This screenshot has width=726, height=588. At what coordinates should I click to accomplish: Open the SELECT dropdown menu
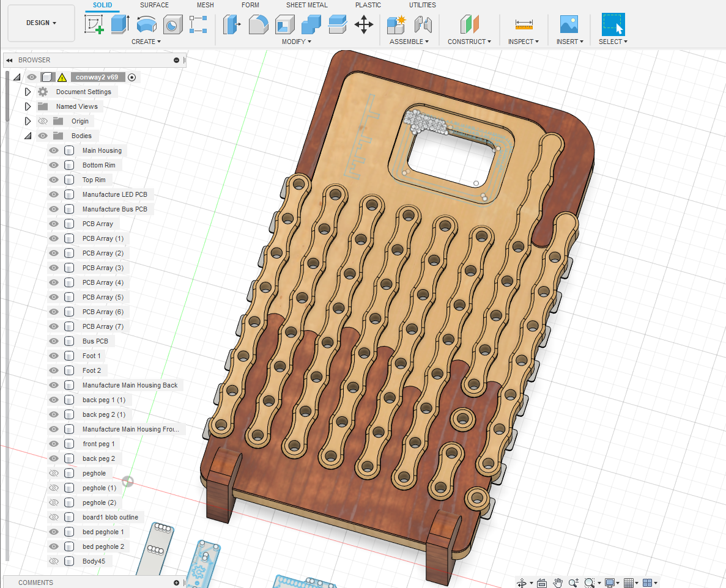(613, 42)
